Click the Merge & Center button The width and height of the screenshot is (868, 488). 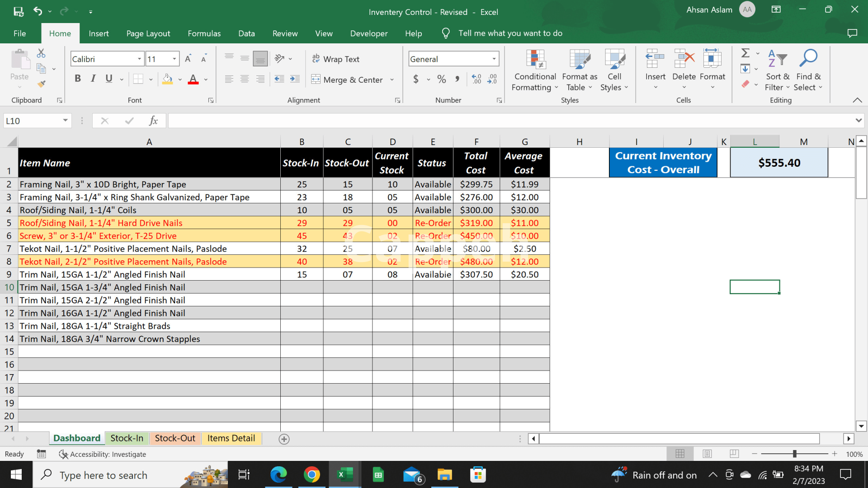[x=347, y=80]
